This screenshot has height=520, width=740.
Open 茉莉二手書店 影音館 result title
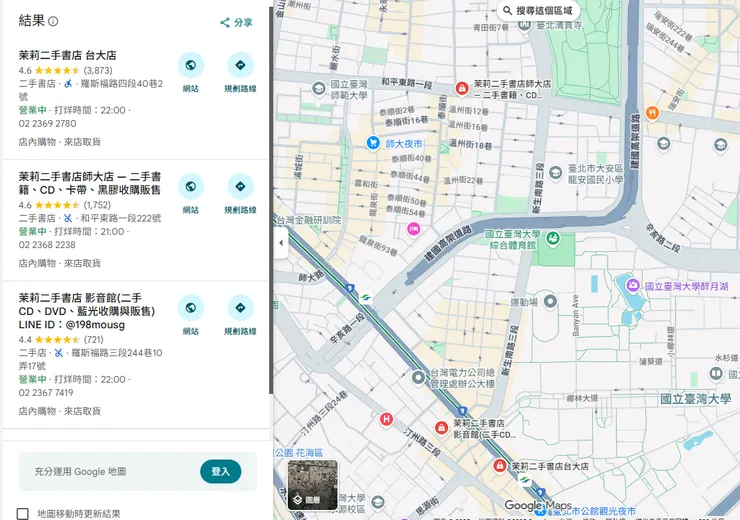coord(87,311)
